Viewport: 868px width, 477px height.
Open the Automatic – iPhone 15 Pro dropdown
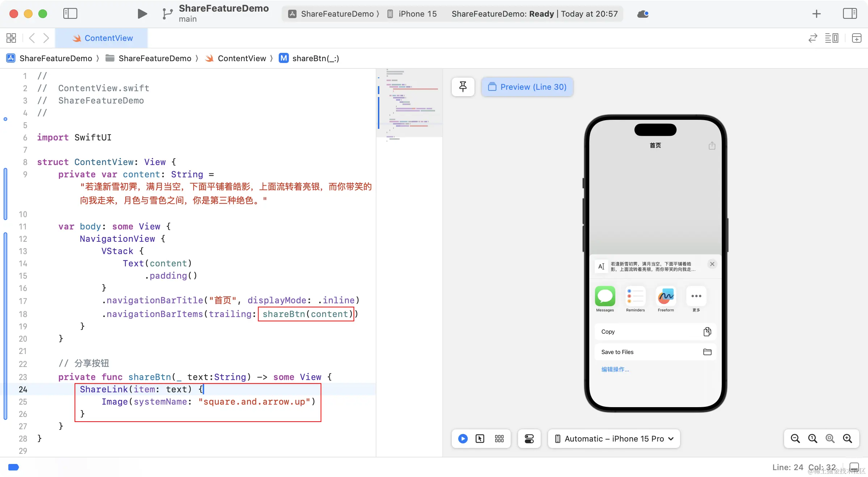click(614, 439)
